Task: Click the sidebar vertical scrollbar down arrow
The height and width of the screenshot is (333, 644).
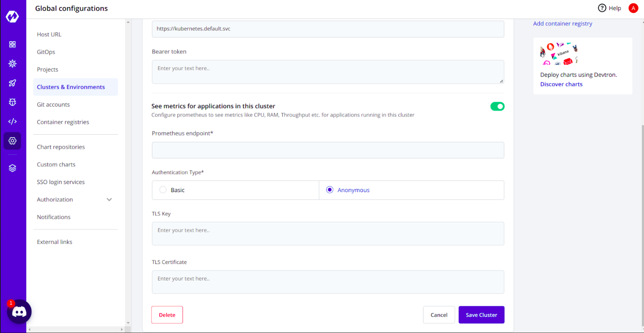Action: [128, 323]
